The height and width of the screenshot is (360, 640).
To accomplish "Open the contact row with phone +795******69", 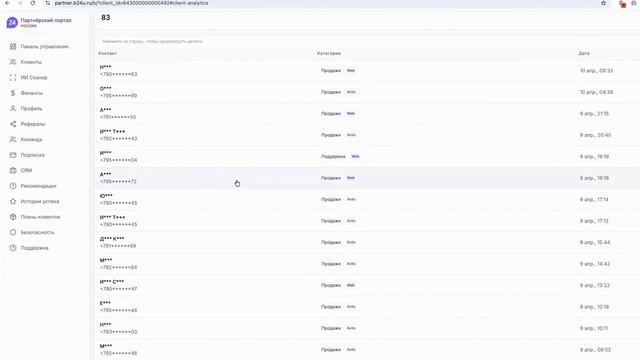I will [x=367, y=92].
